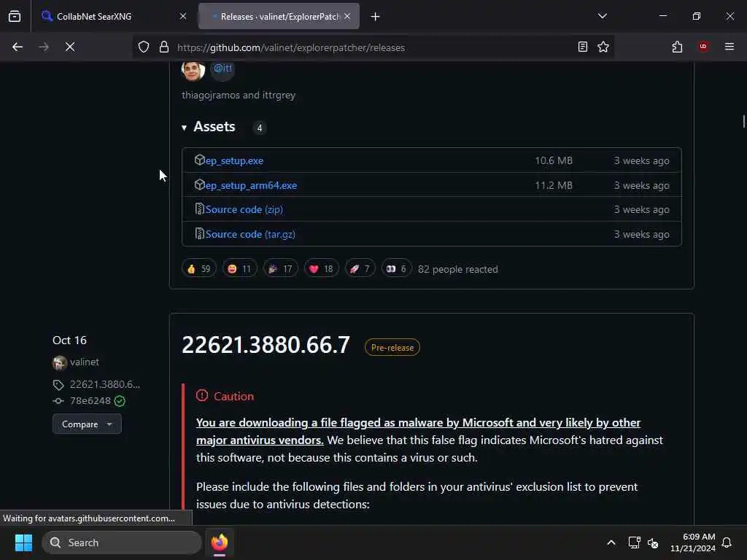Switch to Releases valinet/ExplorerPatcher tab
This screenshot has width=747, height=560.
[x=279, y=16]
